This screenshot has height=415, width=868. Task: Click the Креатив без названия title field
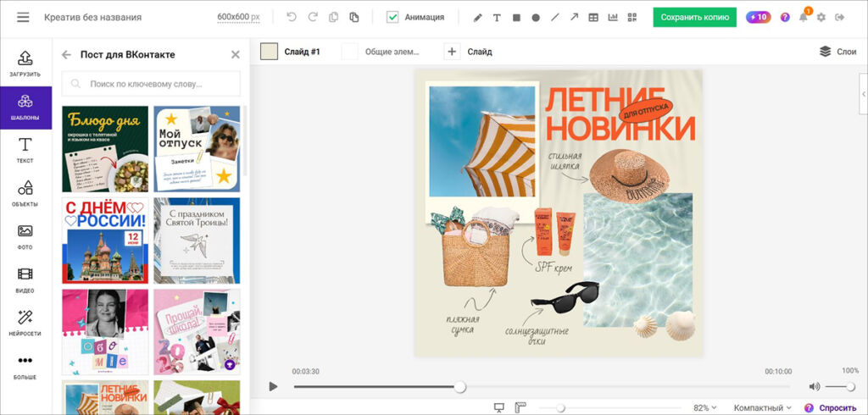point(93,17)
